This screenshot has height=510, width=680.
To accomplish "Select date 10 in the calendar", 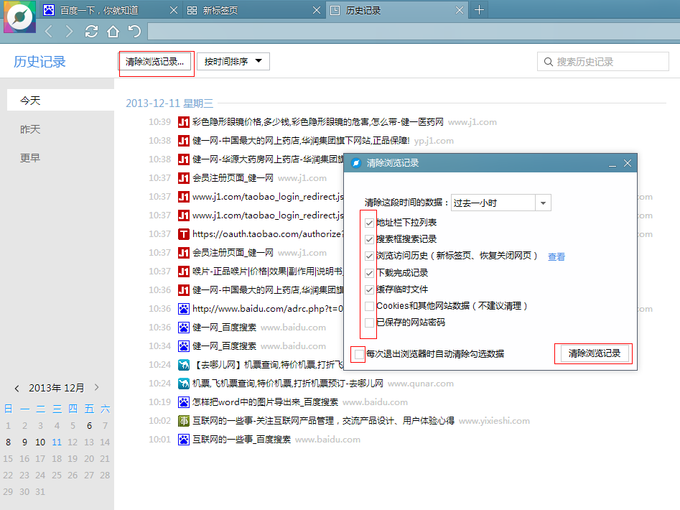I will point(40,442).
